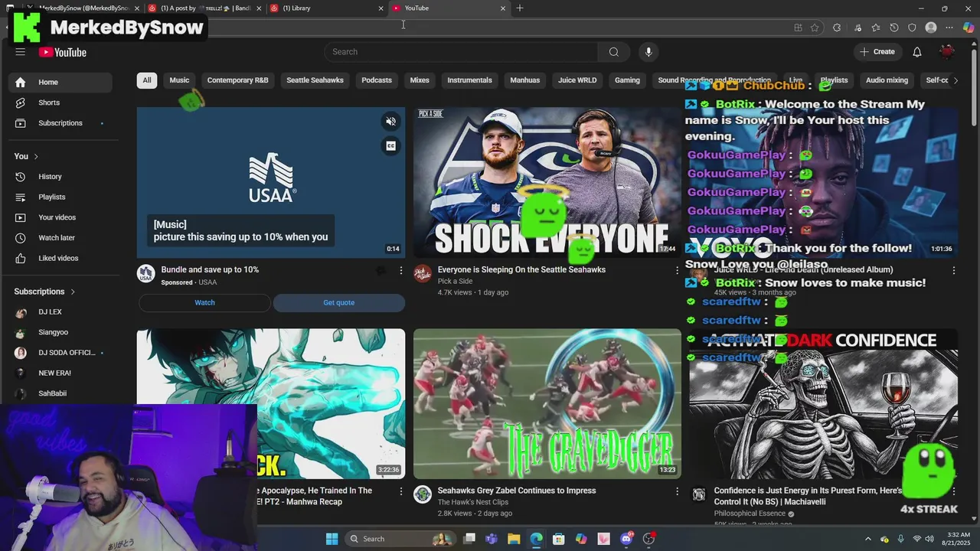Viewport: 980px width, 551px height.
Task: Open the Copilot sidebar icon
Action: click(x=969, y=28)
